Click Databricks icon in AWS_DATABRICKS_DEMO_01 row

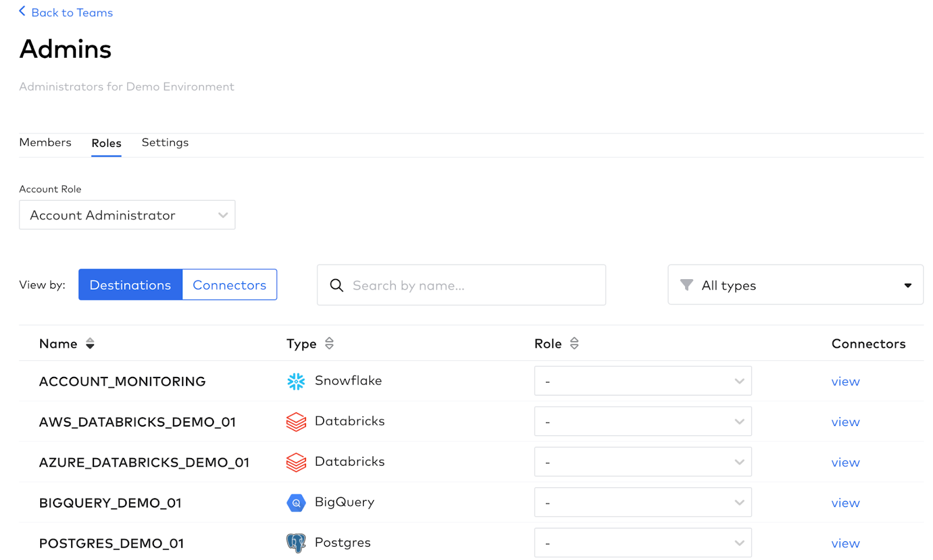[296, 422]
